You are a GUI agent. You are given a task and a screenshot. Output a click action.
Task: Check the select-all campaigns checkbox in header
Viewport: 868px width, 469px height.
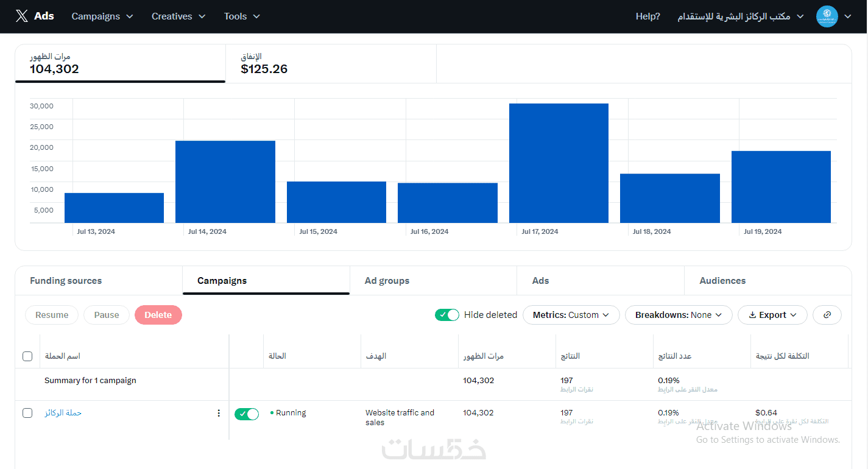coord(27,356)
